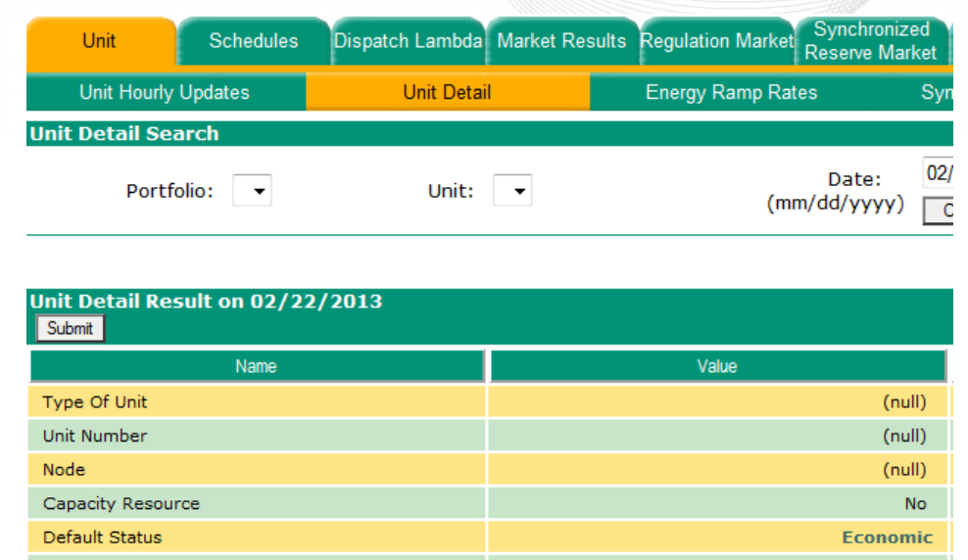Click the Name column header
968x560 pixels.
point(256,366)
